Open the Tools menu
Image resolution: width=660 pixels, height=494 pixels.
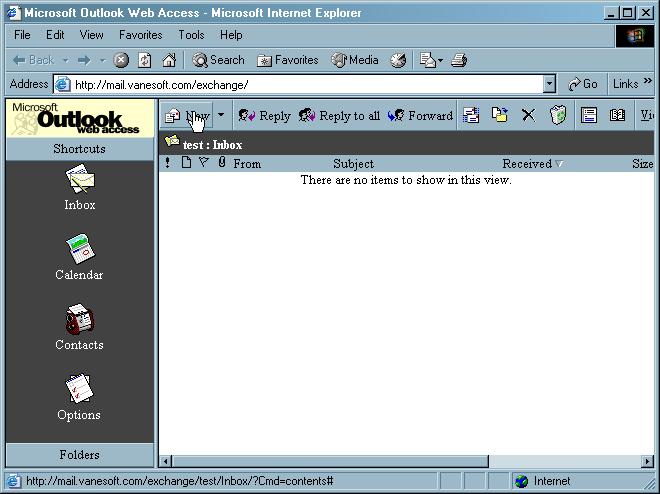coord(191,35)
